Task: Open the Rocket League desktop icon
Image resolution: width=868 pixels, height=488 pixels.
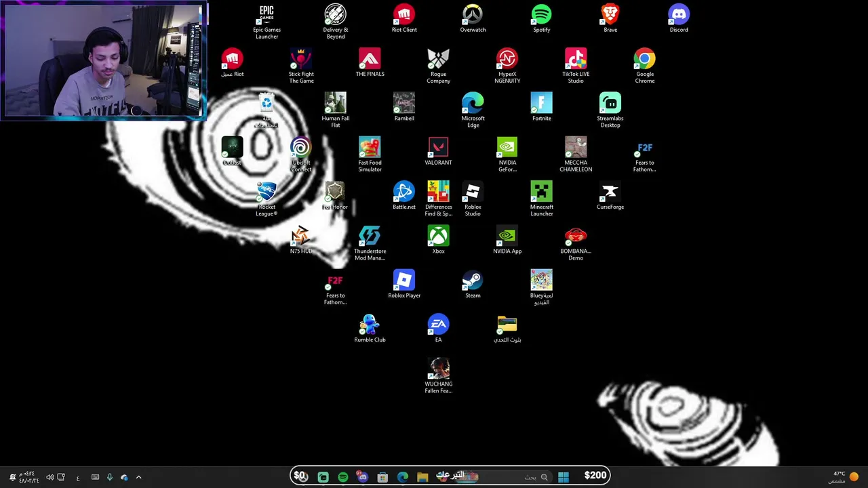Action: click(267, 199)
